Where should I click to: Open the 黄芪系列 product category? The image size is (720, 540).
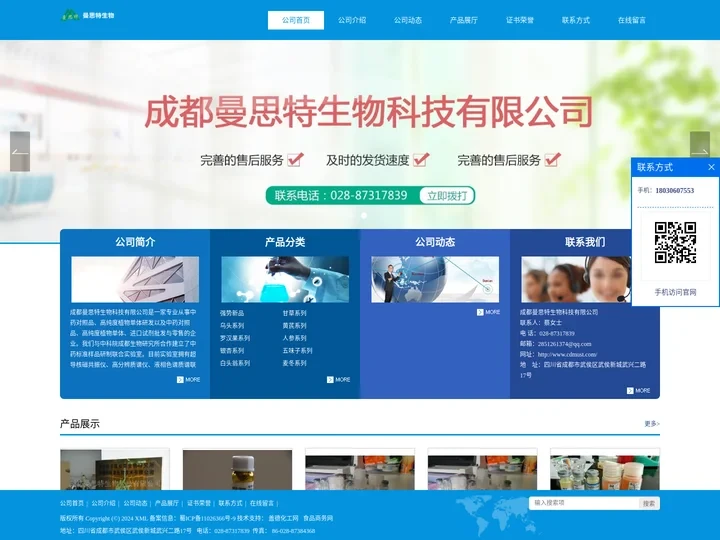pyautogui.click(x=294, y=326)
